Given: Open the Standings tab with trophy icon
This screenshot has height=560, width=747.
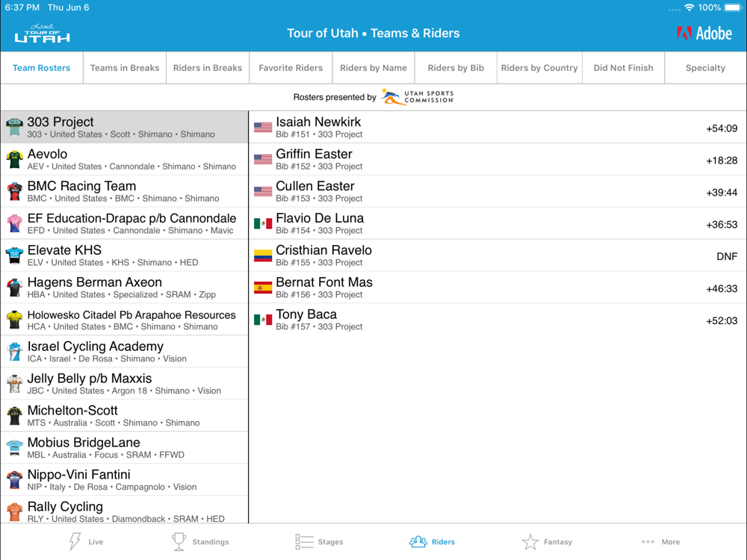Looking at the screenshot, I should [x=200, y=541].
